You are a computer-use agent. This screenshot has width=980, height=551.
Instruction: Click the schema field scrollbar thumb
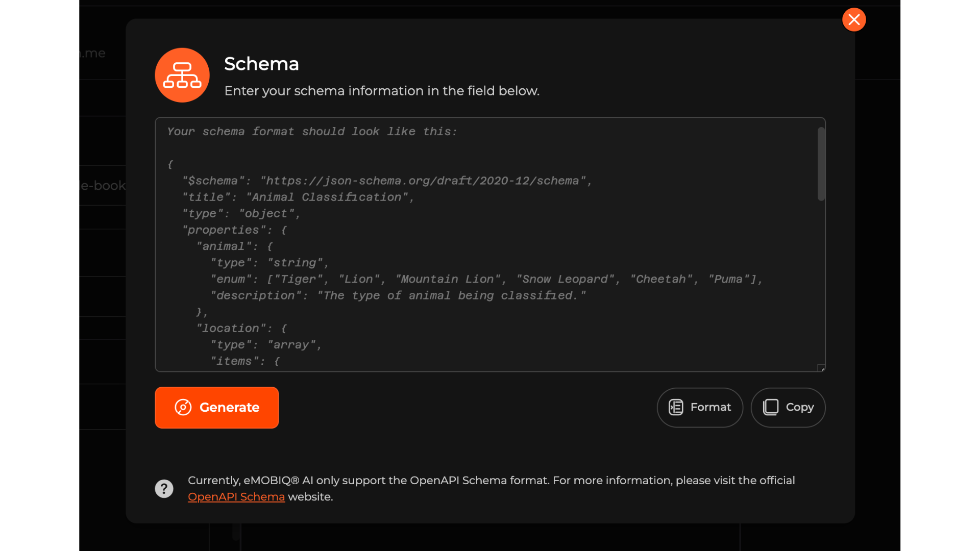tap(821, 163)
